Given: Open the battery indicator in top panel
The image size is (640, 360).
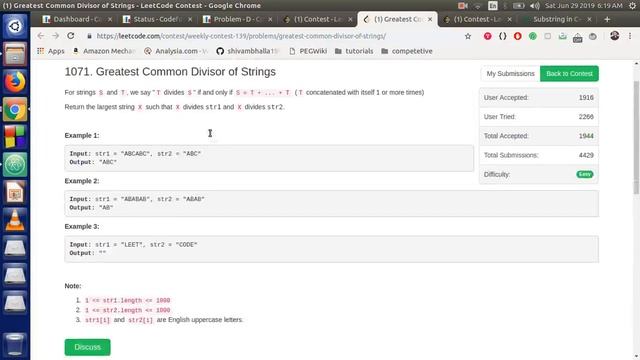Looking at the screenshot, I should pyautogui.click(x=519, y=6).
